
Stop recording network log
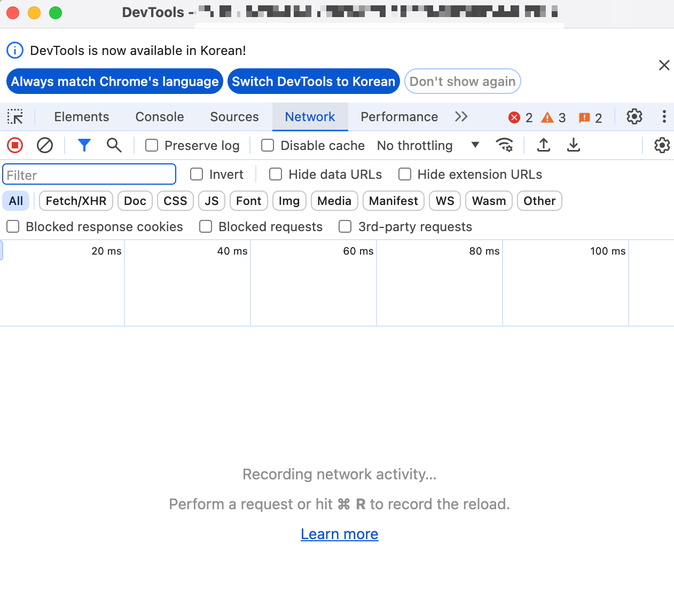tap(15, 145)
